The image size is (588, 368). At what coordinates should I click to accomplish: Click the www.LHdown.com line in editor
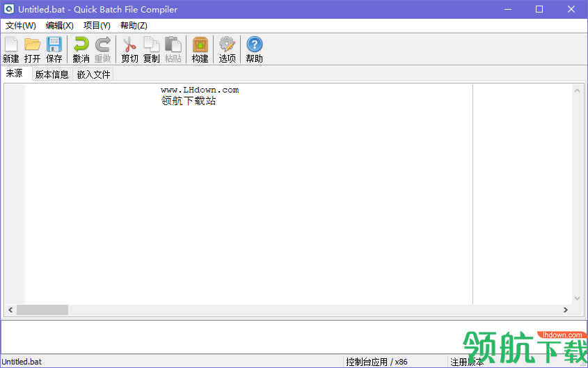coord(200,90)
